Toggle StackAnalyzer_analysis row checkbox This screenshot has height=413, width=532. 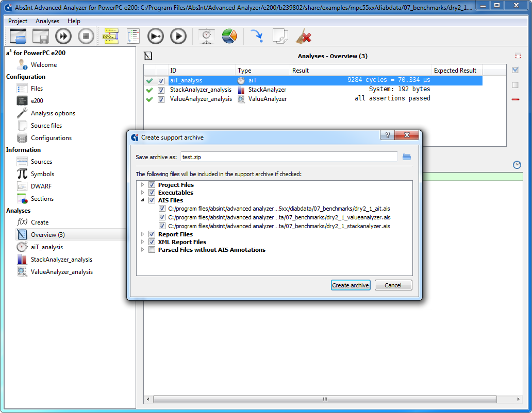tap(161, 90)
